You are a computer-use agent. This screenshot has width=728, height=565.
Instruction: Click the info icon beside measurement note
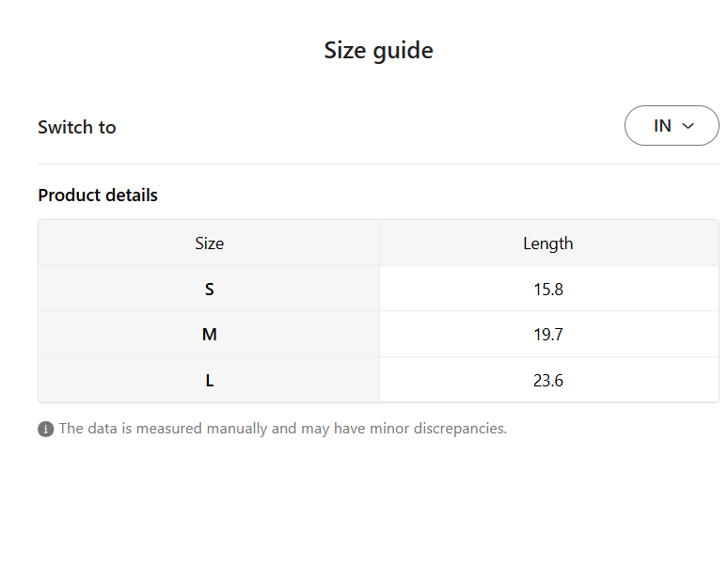45,429
